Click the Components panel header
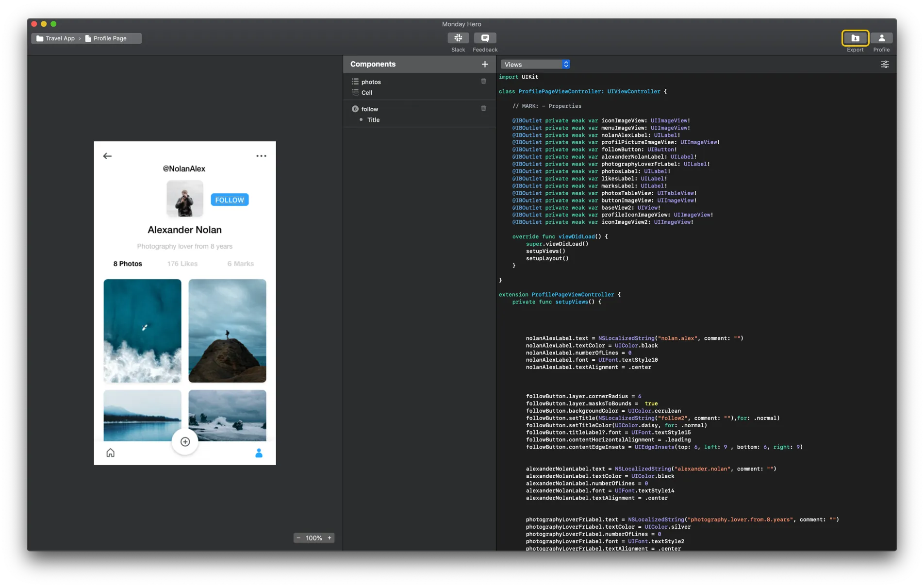 [419, 64]
